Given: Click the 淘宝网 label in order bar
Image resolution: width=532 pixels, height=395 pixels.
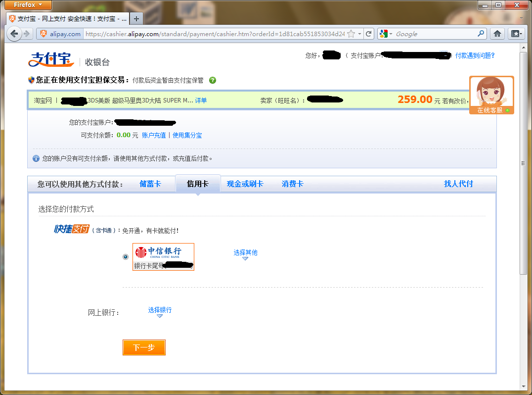Looking at the screenshot, I should pyautogui.click(x=43, y=100).
